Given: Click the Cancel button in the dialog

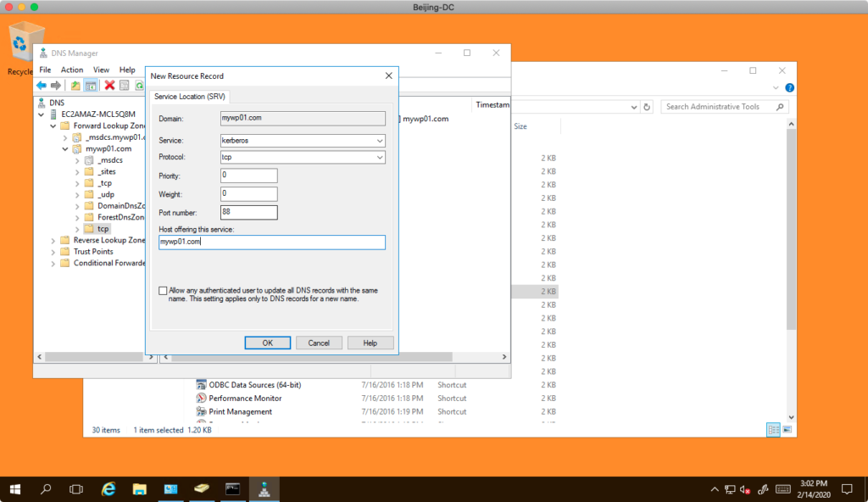Looking at the screenshot, I should [x=319, y=343].
